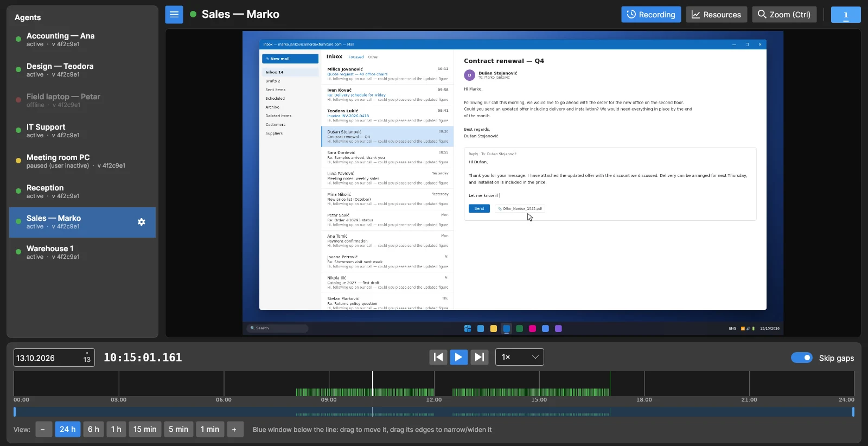Select agent Design — Teodora

click(82, 70)
